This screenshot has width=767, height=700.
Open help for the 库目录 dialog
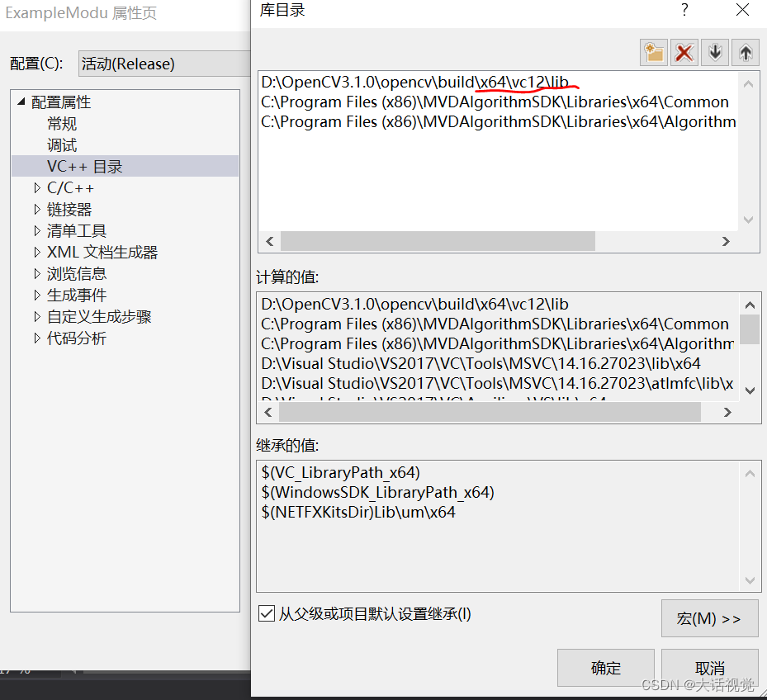[684, 10]
